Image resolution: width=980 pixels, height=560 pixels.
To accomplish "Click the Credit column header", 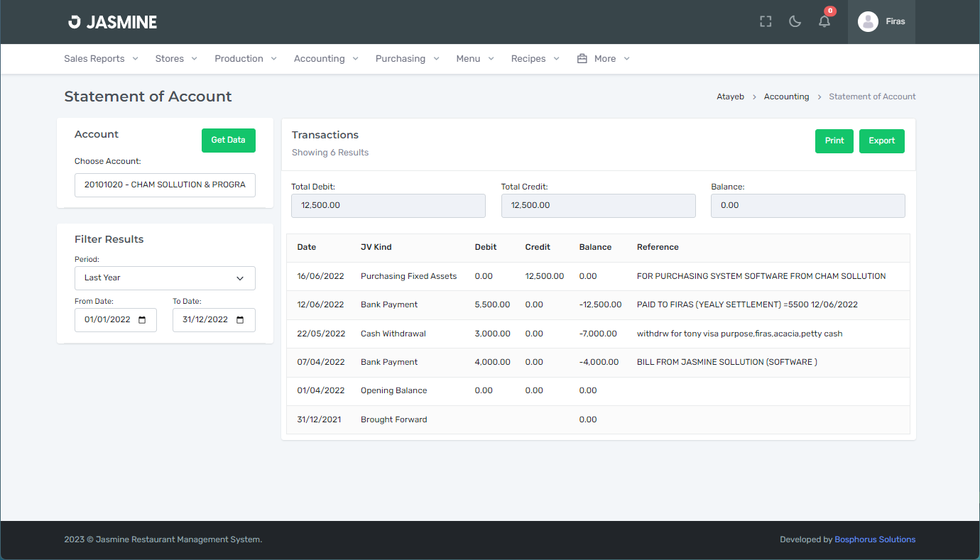I will (x=538, y=247).
